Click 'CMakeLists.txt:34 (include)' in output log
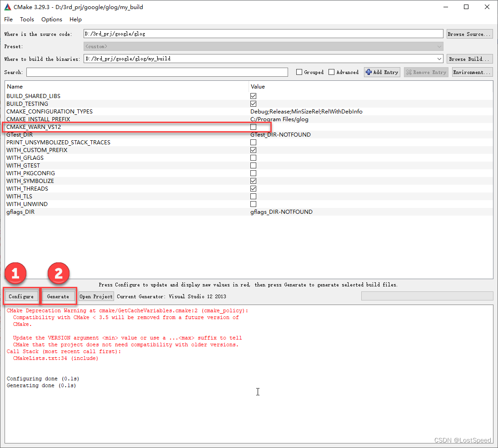This screenshot has height=448, width=498. pyautogui.click(x=55, y=358)
